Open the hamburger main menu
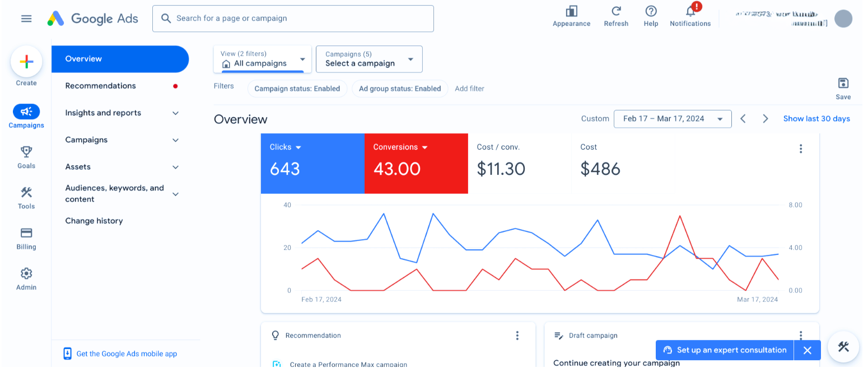868x377 pixels. coord(26,18)
